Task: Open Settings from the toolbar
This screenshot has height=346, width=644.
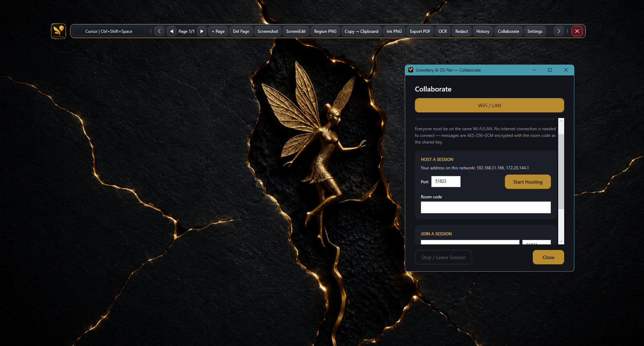Action: (535, 31)
